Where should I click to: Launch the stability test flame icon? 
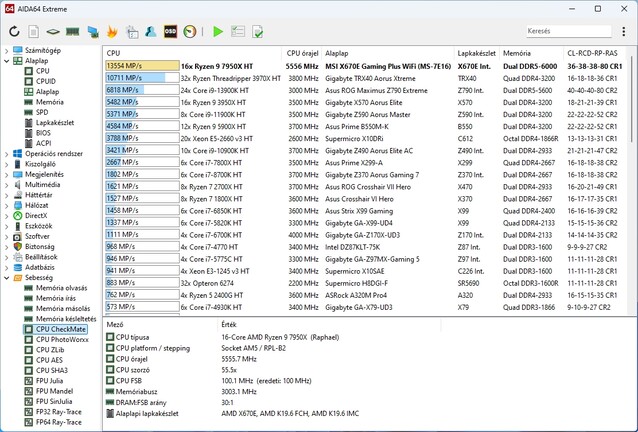pos(112,31)
